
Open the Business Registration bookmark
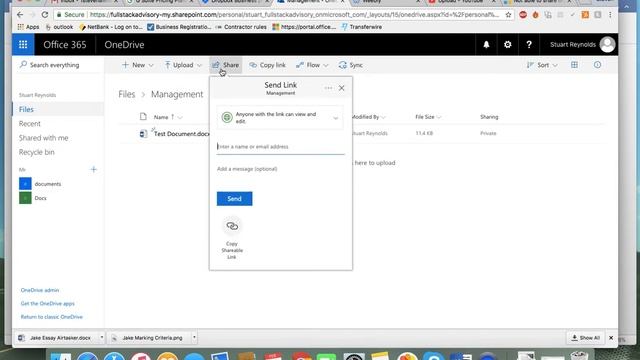pos(179,27)
